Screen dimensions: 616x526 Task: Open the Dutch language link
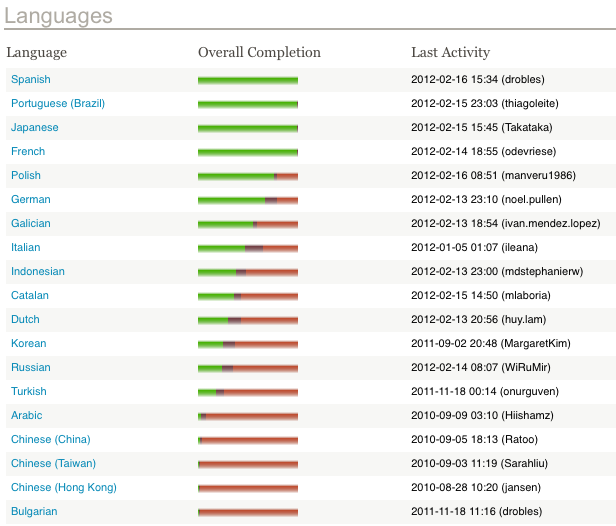point(25,319)
